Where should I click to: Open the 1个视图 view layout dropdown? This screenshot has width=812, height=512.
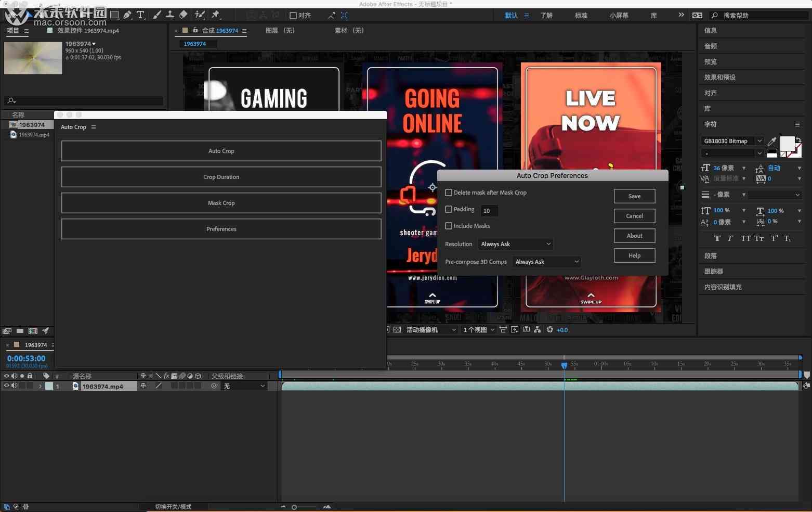(479, 330)
